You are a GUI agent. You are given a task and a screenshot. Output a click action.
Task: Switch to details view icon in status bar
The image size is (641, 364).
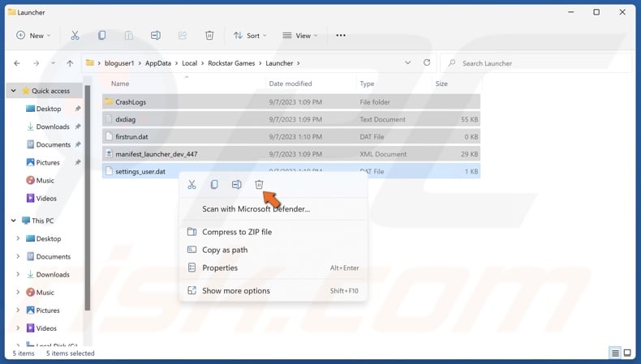pyautogui.click(x=615, y=353)
